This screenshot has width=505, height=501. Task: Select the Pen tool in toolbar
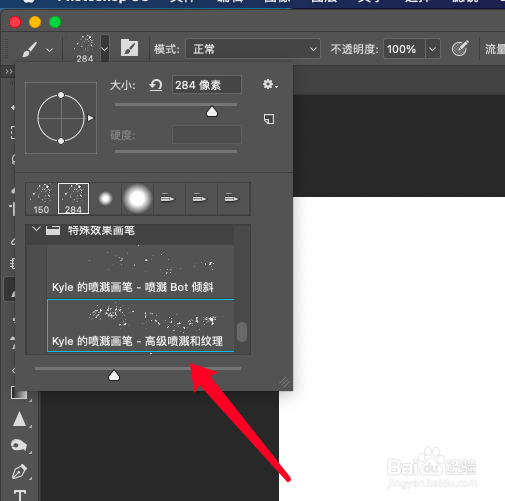(19, 471)
